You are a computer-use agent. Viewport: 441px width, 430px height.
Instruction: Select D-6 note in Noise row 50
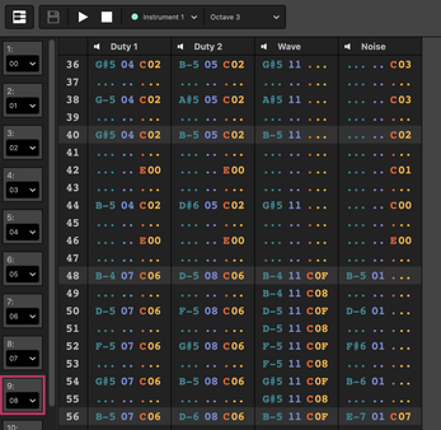click(356, 311)
